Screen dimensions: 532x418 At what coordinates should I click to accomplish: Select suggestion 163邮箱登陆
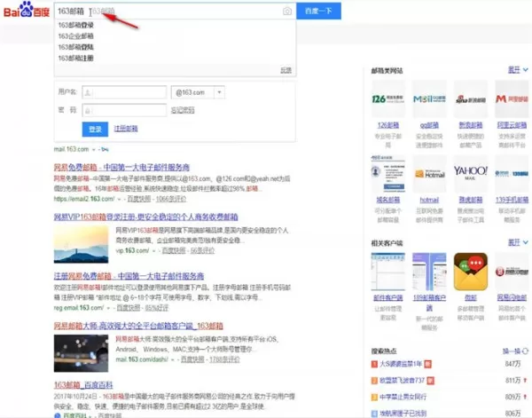pyautogui.click(x=76, y=47)
